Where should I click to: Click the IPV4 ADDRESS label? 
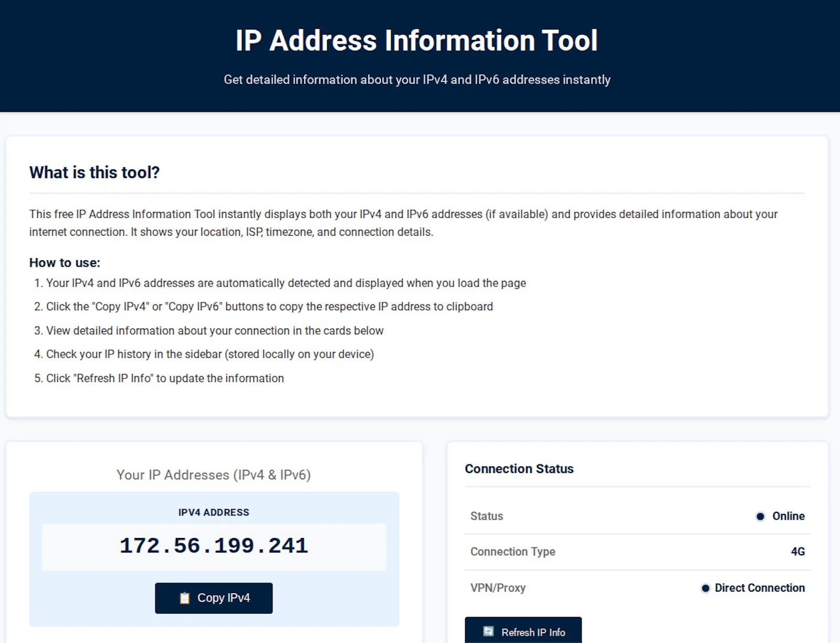point(214,512)
